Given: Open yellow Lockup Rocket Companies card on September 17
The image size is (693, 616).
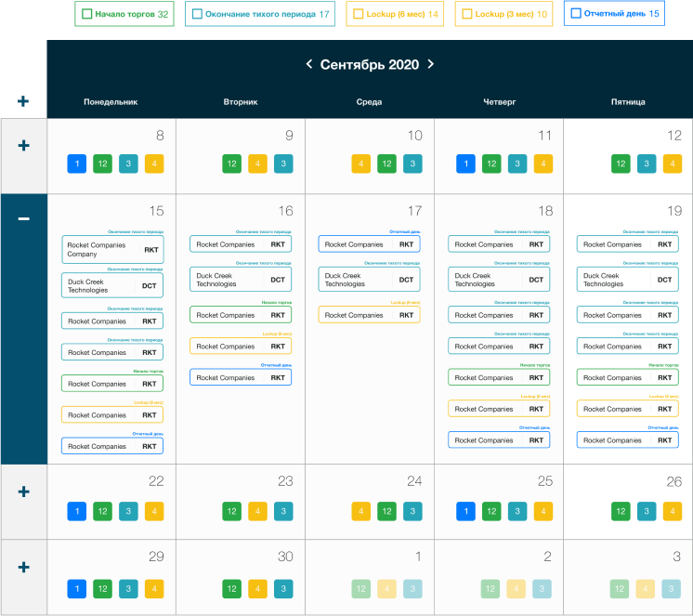Looking at the screenshot, I should coord(369,315).
